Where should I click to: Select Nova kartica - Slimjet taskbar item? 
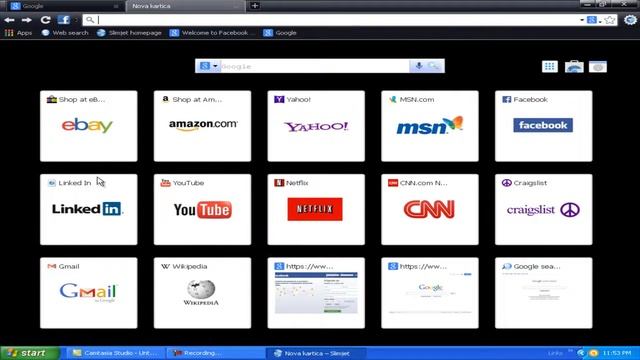[x=316, y=353]
